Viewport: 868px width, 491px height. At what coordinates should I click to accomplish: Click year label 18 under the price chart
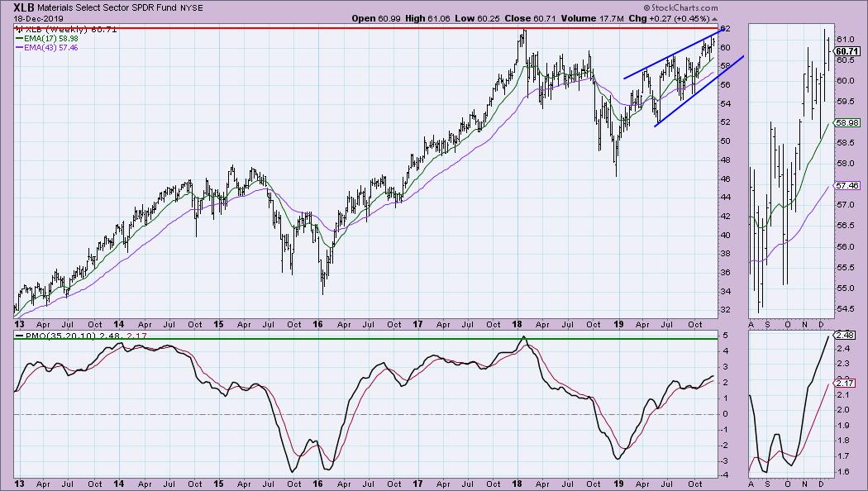tap(517, 324)
